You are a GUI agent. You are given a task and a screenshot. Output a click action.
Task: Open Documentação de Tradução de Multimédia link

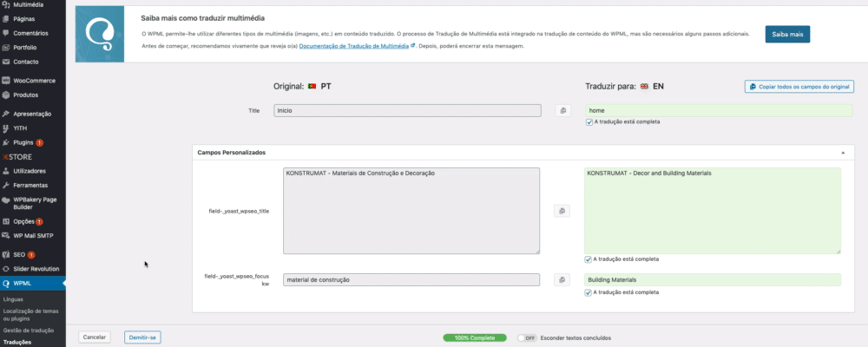click(x=354, y=46)
